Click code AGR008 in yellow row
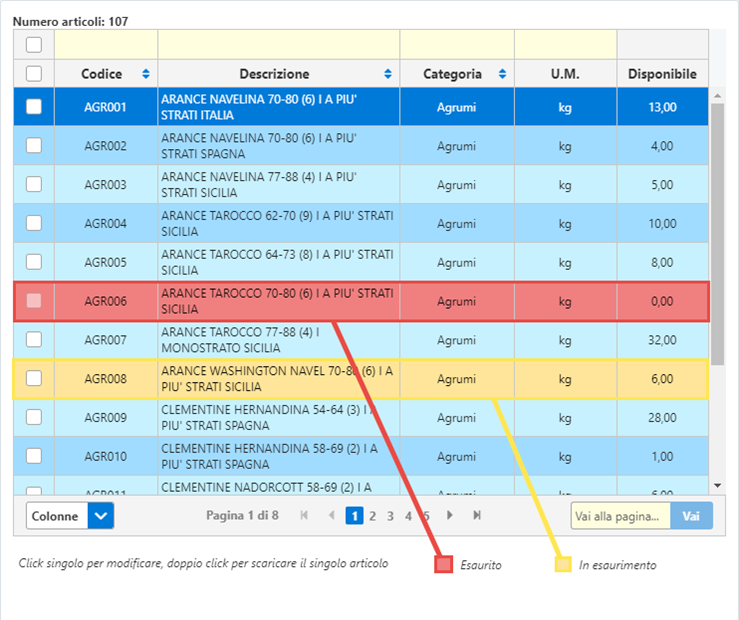 coord(106,379)
